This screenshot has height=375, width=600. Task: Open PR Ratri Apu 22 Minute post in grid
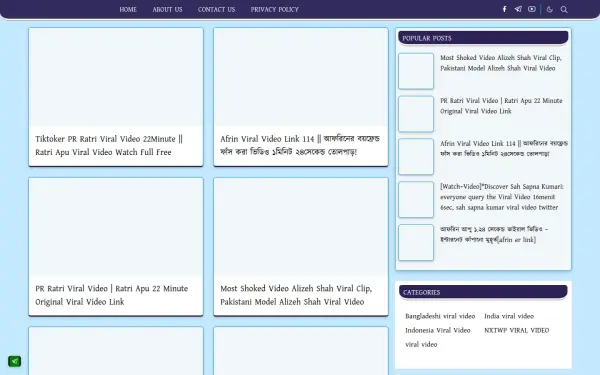point(116,247)
